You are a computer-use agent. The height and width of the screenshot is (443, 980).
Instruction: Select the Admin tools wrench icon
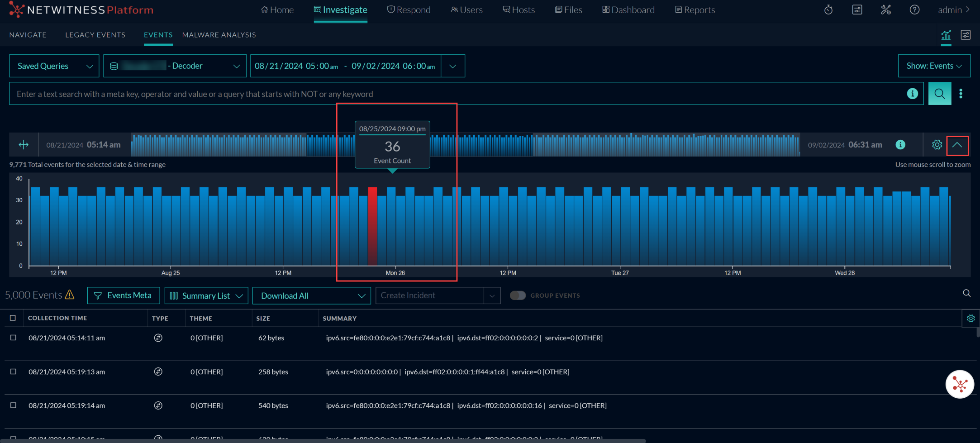[886, 10]
